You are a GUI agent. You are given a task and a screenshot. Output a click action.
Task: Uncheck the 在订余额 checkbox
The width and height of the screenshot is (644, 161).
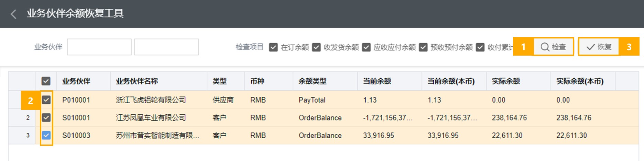pyautogui.click(x=273, y=47)
